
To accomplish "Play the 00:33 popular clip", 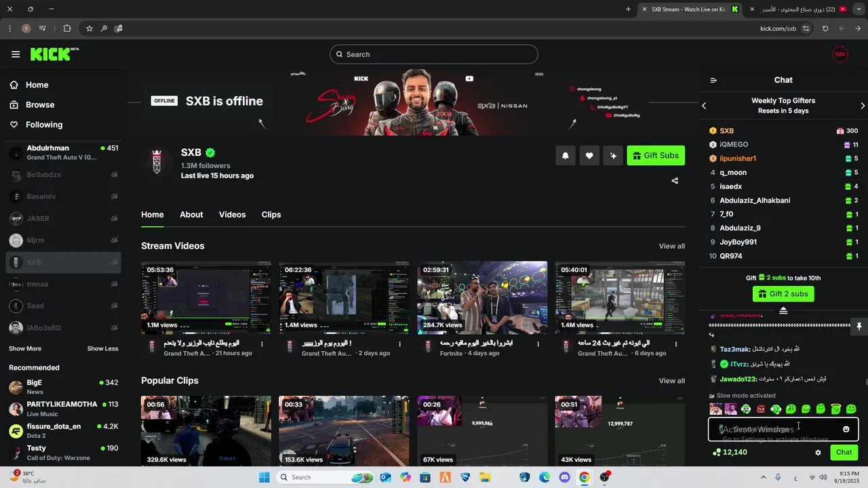I will click(x=344, y=431).
